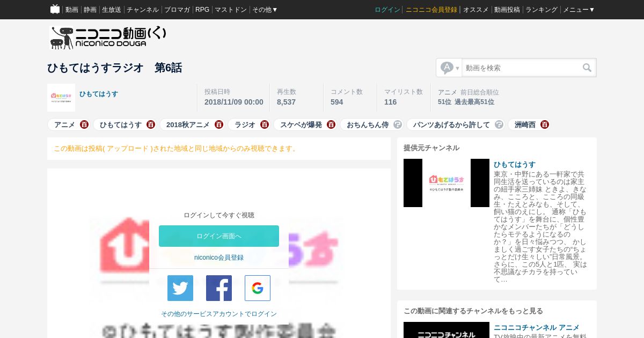Viewport: 644px width, 338px height.
Task: Click the orange region restriction notice
Action: pos(176,149)
